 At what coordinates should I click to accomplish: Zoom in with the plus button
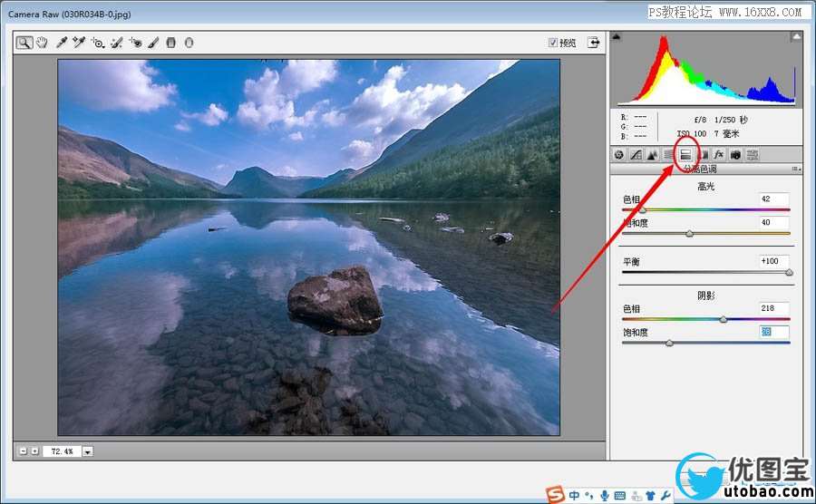click(34, 451)
